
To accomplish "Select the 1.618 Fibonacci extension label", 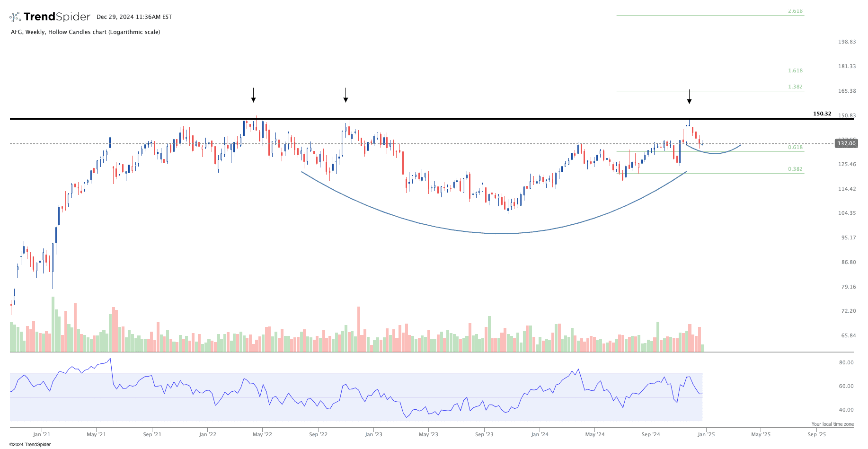I will click(x=795, y=70).
